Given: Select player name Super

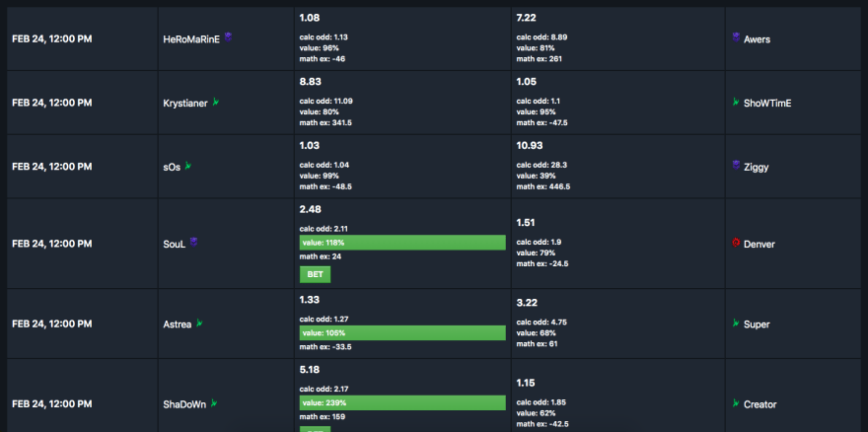Looking at the screenshot, I should (757, 324).
